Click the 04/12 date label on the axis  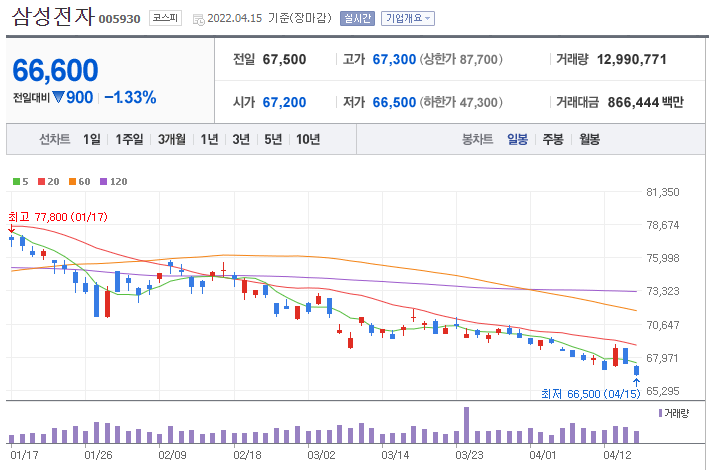(x=617, y=455)
